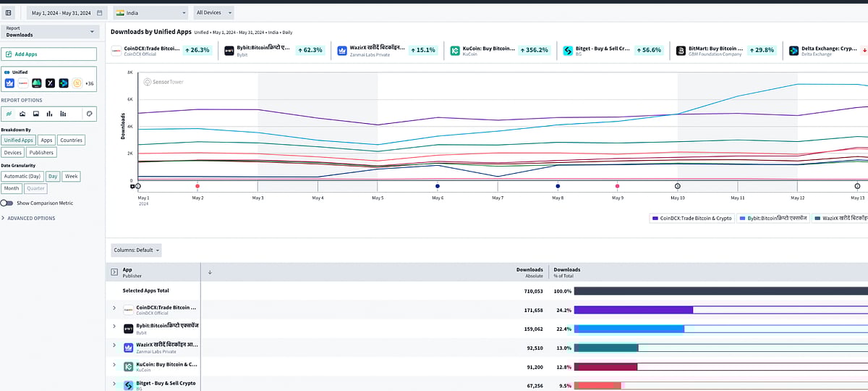The image size is (868, 391).
Task: Open the All Devices dropdown
Action: [x=214, y=13]
